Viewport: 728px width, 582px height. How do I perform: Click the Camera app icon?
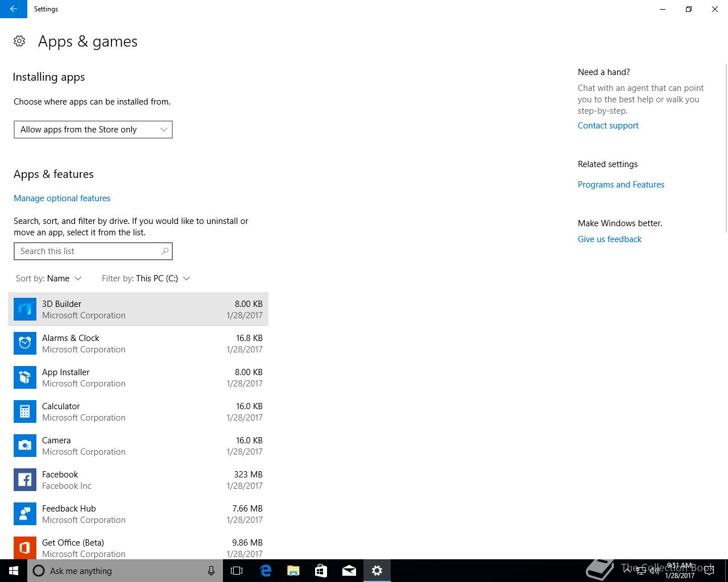point(25,446)
